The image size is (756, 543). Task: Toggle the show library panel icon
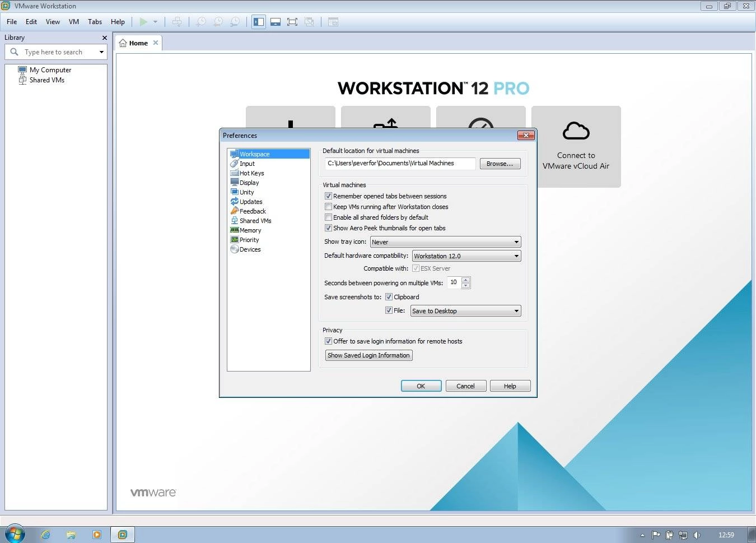point(259,22)
